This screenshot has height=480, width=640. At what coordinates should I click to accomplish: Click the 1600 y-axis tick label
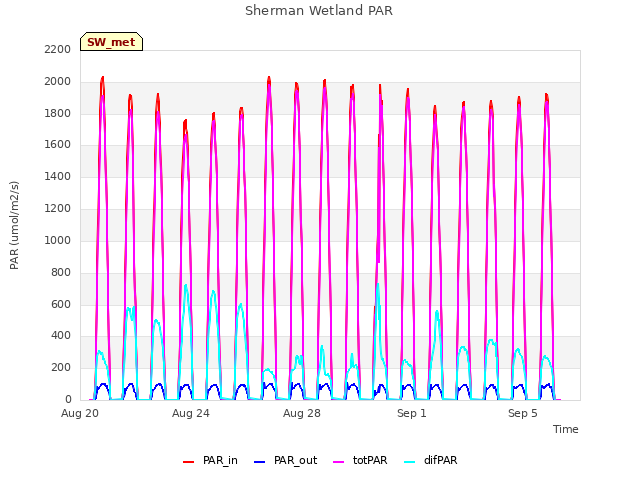pos(58,144)
